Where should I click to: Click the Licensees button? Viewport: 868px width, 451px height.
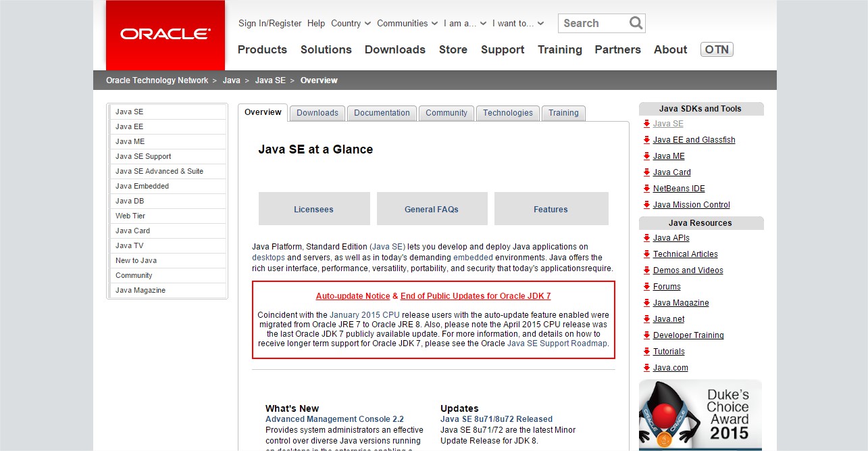(x=314, y=209)
